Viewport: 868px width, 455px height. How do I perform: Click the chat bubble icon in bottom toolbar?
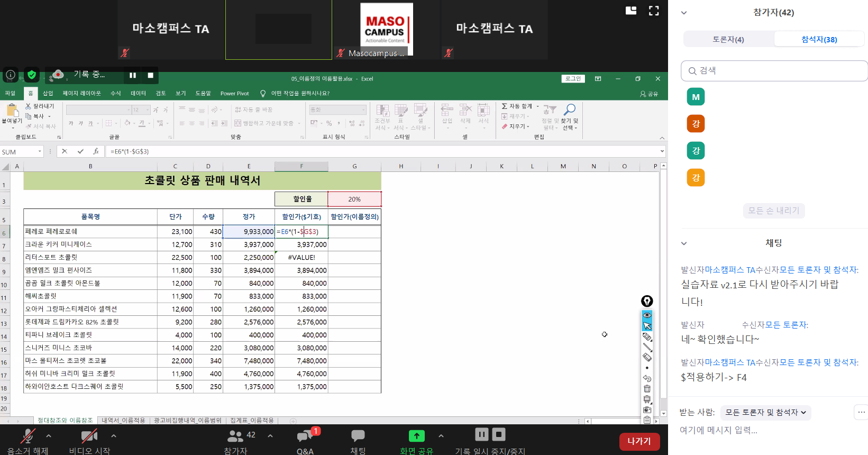tap(358, 436)
